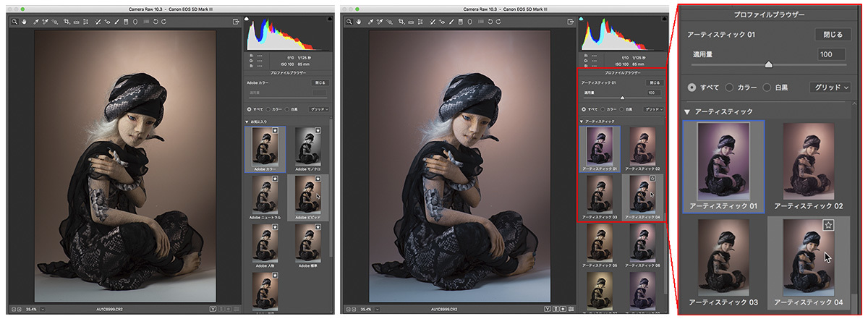868x319 pixels.
Task: Open グリッド dropdown in enlarged panel
Action: [x=830, y=87]
